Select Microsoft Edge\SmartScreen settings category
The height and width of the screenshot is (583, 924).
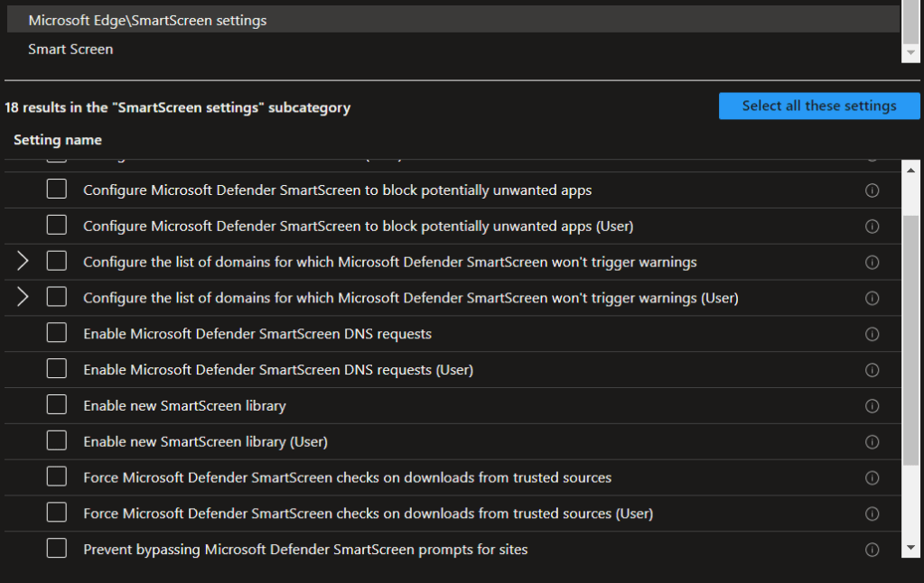[147, 20]
